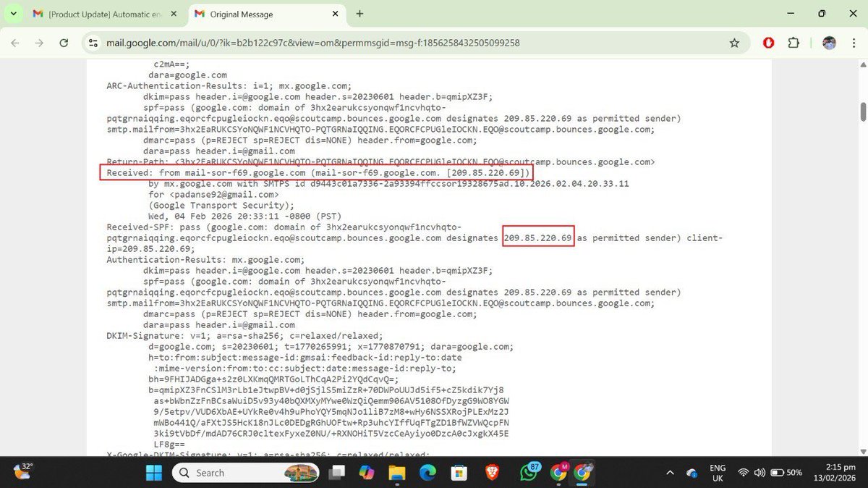Click the 'ARC-Authentication-Results: i=1; mx.google.com;' line

coord(229,86)
